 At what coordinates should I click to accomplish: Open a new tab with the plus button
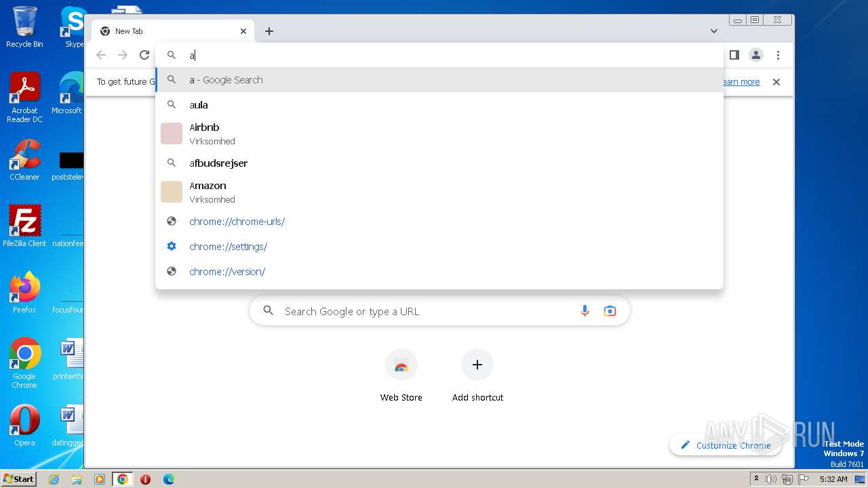[x=269, y=31]
